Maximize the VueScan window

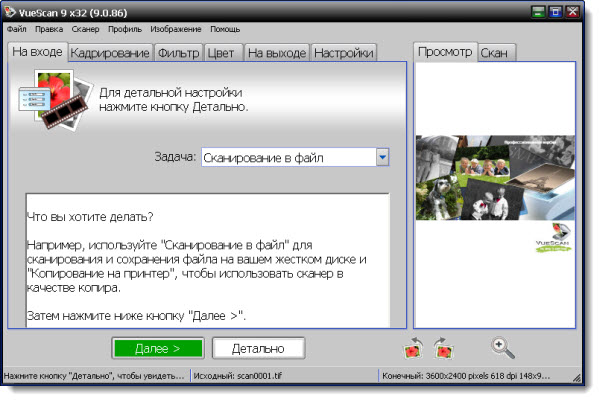(555, 12)
